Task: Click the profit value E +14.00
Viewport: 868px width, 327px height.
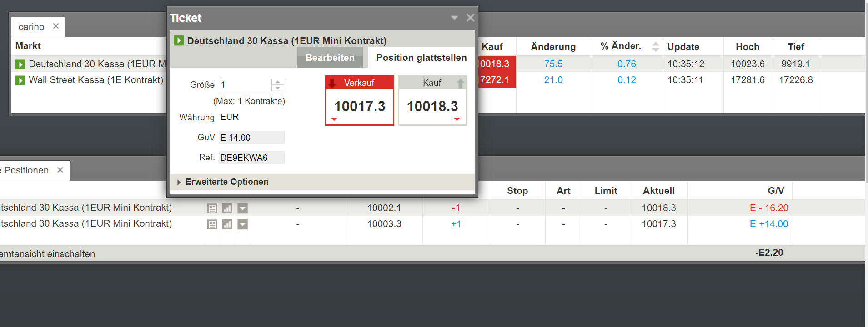Action: point(769,224)
